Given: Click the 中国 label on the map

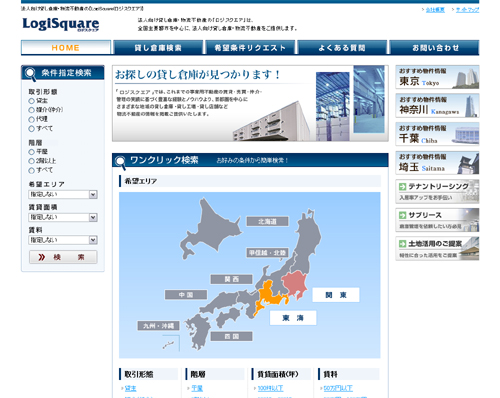Looking at the screenshot, I should [x=186, y=295].
